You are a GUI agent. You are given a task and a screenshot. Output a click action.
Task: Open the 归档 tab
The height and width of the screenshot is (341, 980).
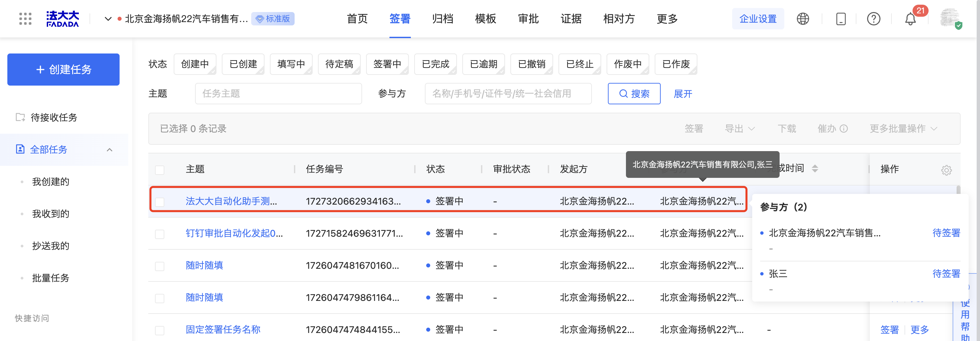coord(443,19)
